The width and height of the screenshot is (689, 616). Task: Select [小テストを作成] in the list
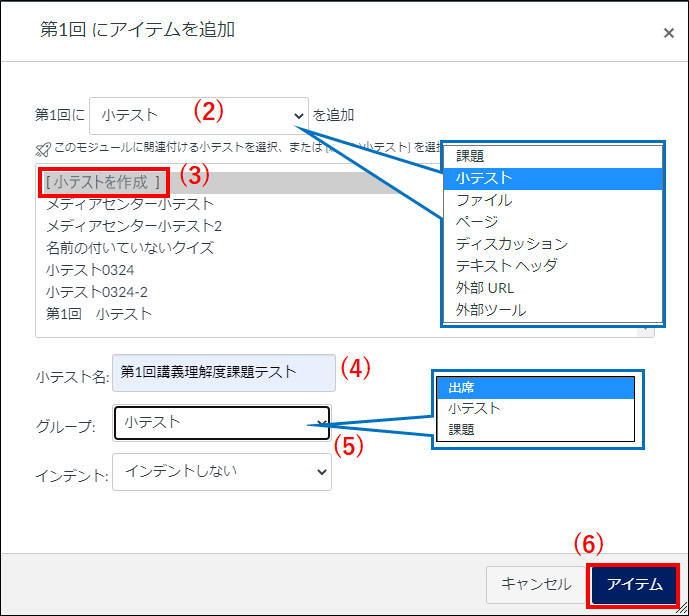tap(103, 182)
